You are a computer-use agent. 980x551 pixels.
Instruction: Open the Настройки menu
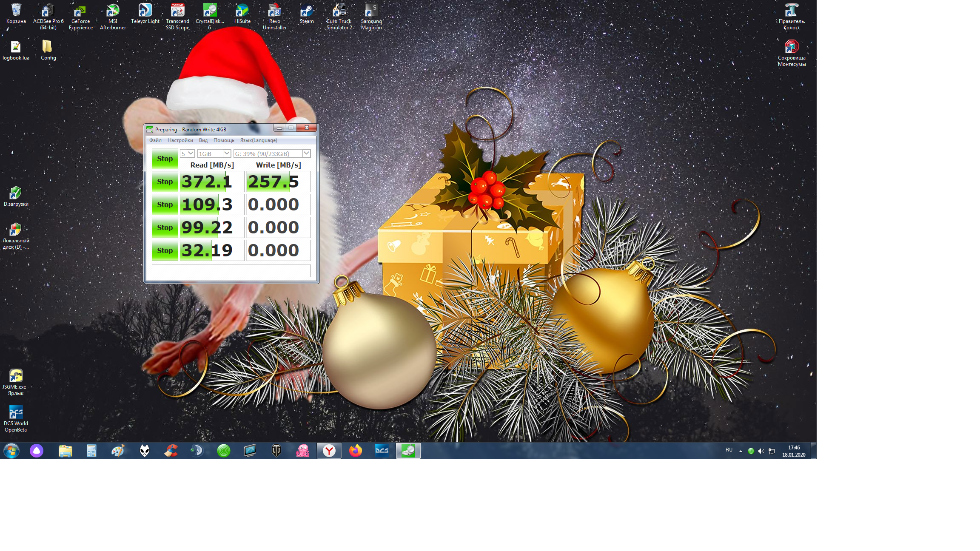[x=180, y=140]
